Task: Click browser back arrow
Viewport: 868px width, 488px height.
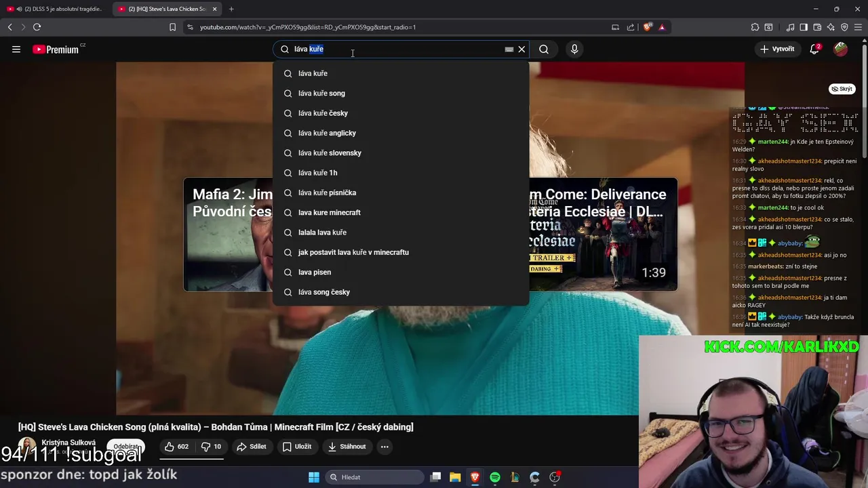Action: point(9,27)
